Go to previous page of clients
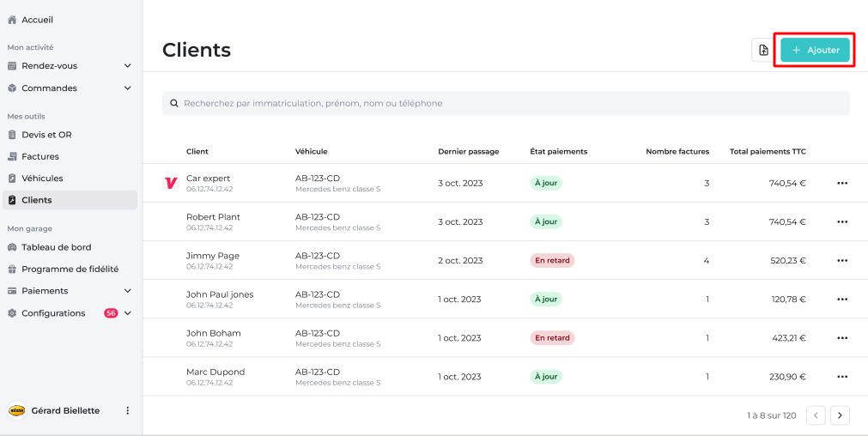Viewport: 868px width, 436px height. coord(816,415)
